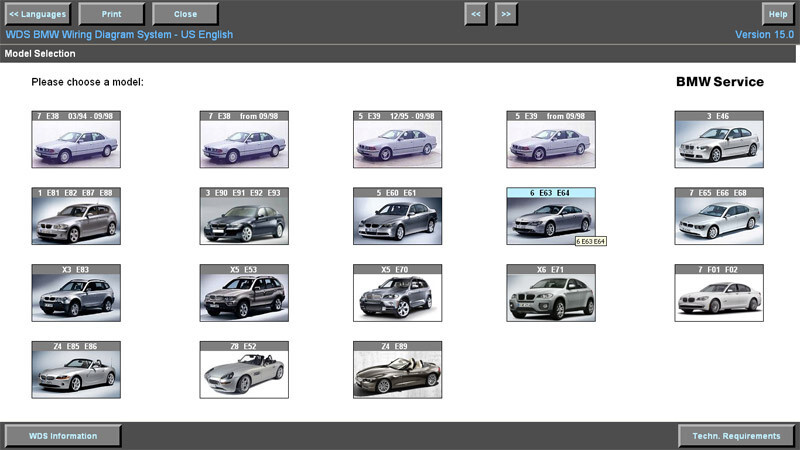Click the Print button
This screenshot has width=800, height=450.
tap(111, 14)
